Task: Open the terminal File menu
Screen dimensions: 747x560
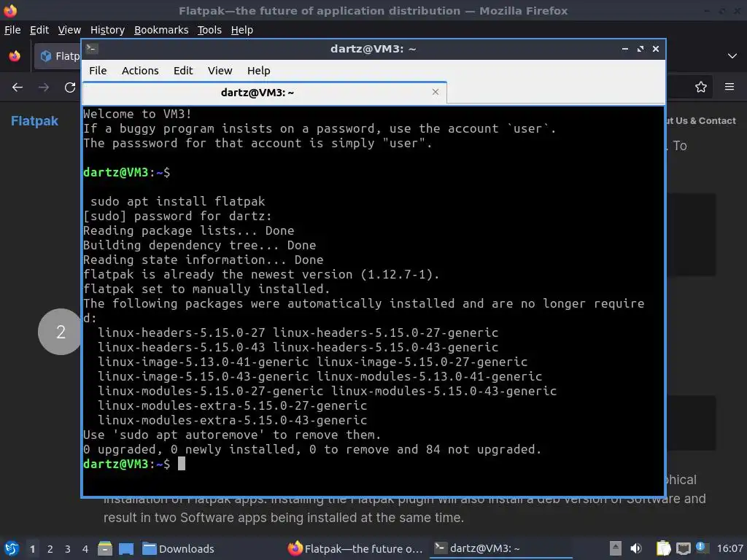Action: coord(98,71)
